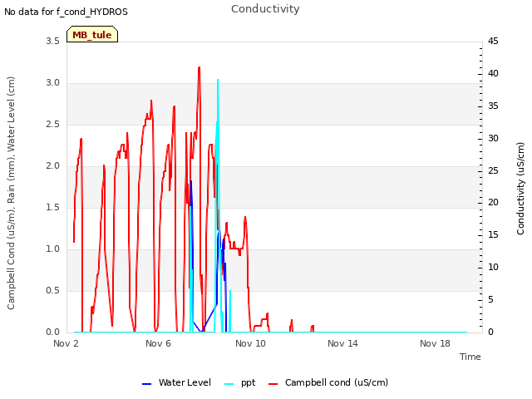
Task: Click the left axis 0.5 tick label
Action: pos(52,290)
